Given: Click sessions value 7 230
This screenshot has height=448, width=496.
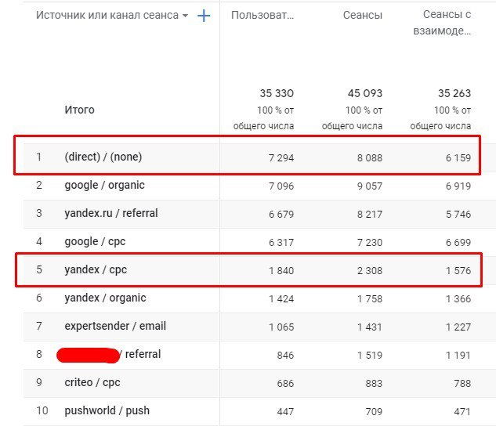Looking at the screenshot, I should [x=370, y=243].
